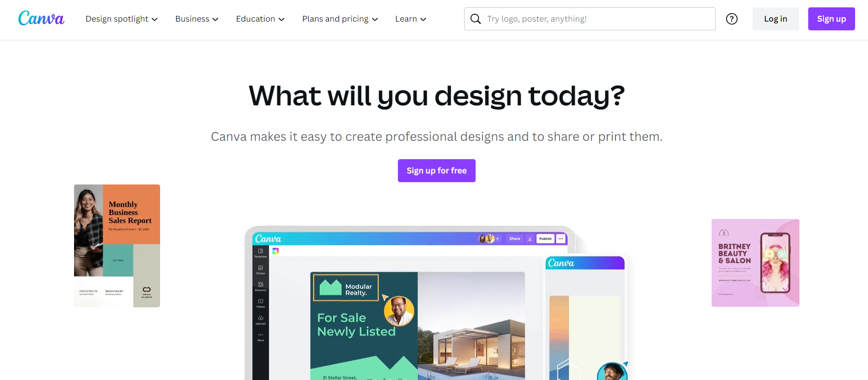Select the Uploads icon in mockup sidebar
This screenshot has width=868, height=380.
tap(261, 320)
